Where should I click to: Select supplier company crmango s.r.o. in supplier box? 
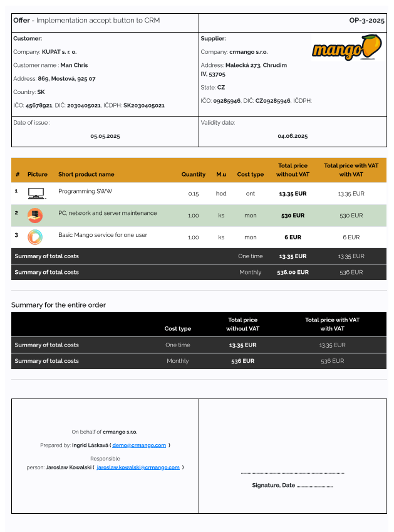pyautogui.click(x=249, y=52)
